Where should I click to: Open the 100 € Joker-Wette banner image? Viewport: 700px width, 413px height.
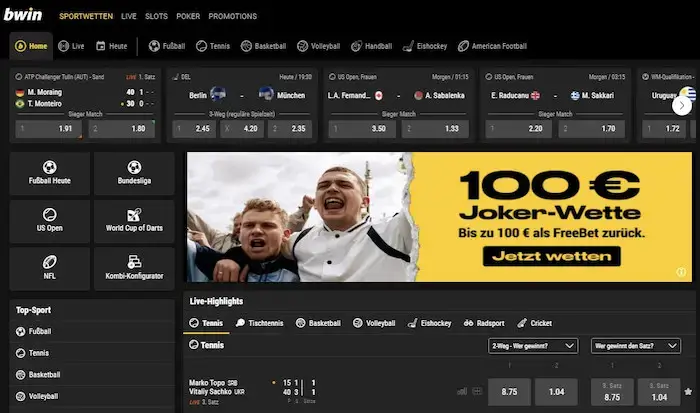(x=439, y=217)
